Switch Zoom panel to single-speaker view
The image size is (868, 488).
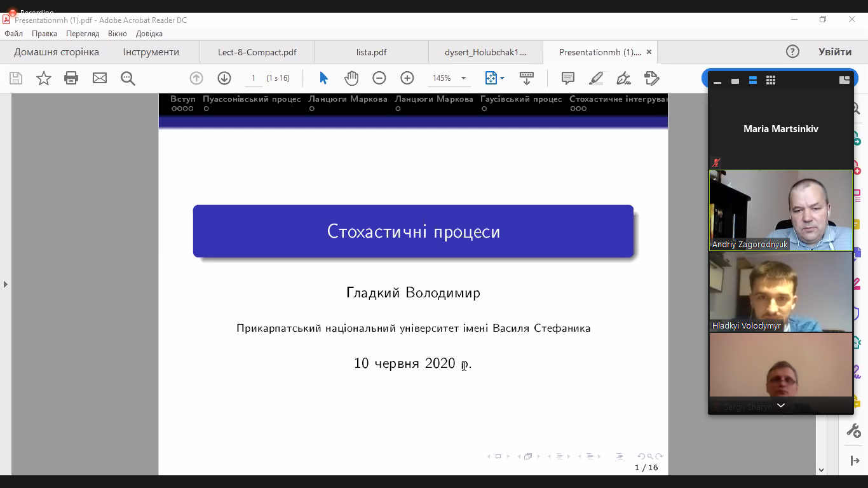(735, 81)
